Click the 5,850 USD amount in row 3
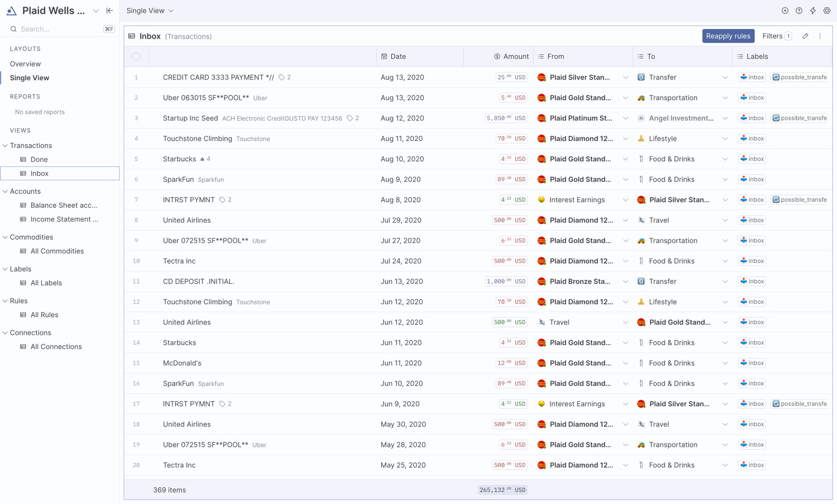This screenshot has height=504, width=837. click(x=506, y=118)
